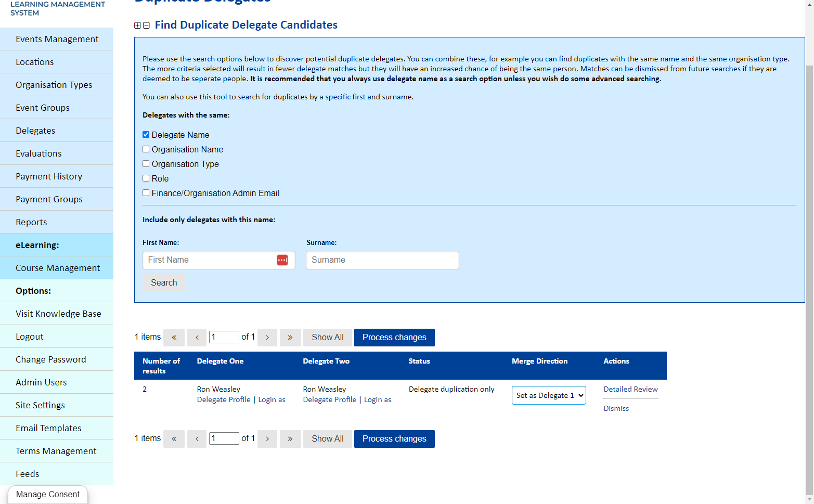Click the Search button
814x504 pixels.
click(164, 283)
